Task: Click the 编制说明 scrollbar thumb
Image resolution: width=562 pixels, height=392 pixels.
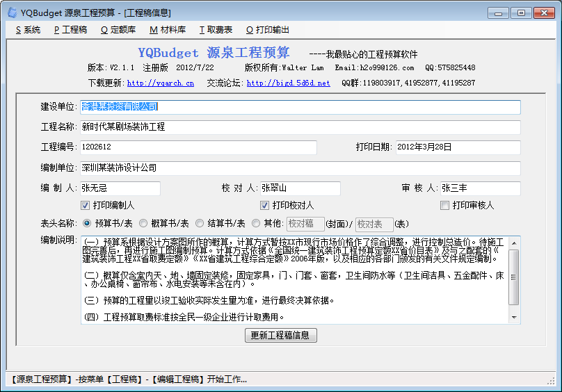Action: pos(514,277)
